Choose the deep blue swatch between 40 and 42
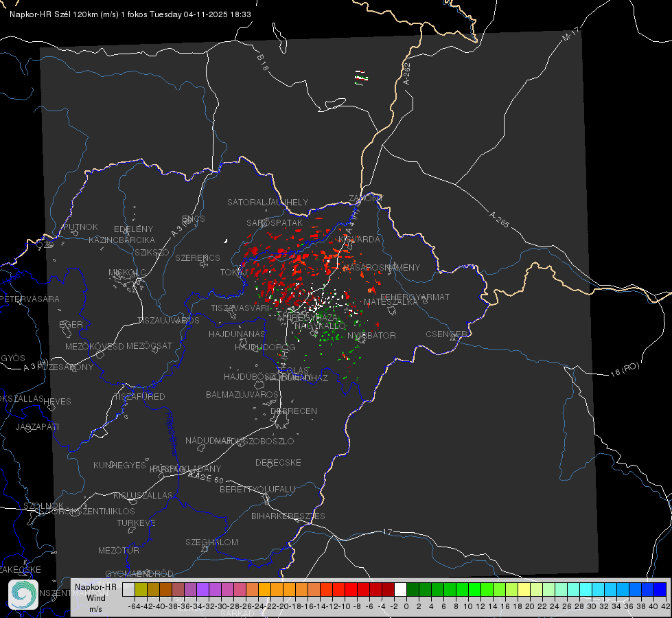This screenshot has height=618, width=672. tap(660, 589)
